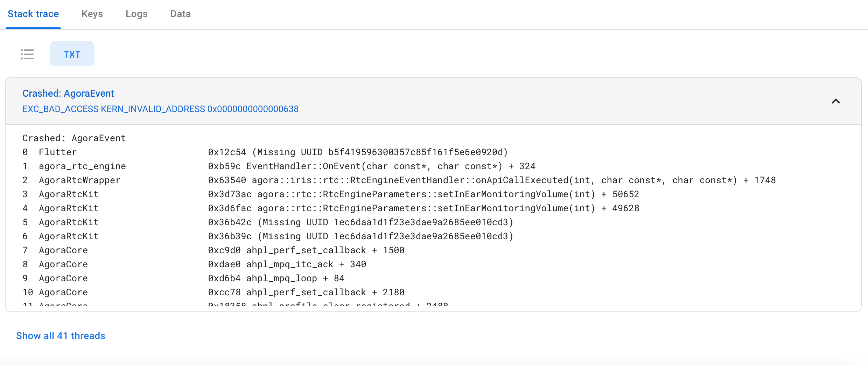Click the Crashed: AgoraEvent heading link
This screenshot has height=365, width=868.
click(68, 93)
